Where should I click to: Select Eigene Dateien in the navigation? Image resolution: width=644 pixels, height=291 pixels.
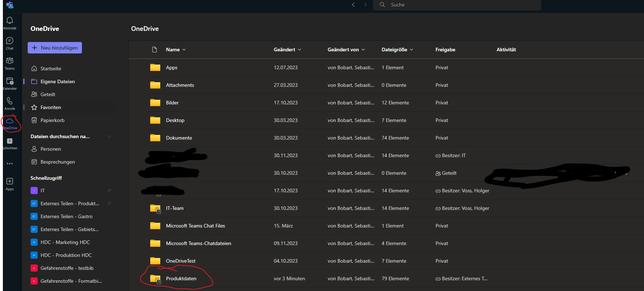point(57,82)
